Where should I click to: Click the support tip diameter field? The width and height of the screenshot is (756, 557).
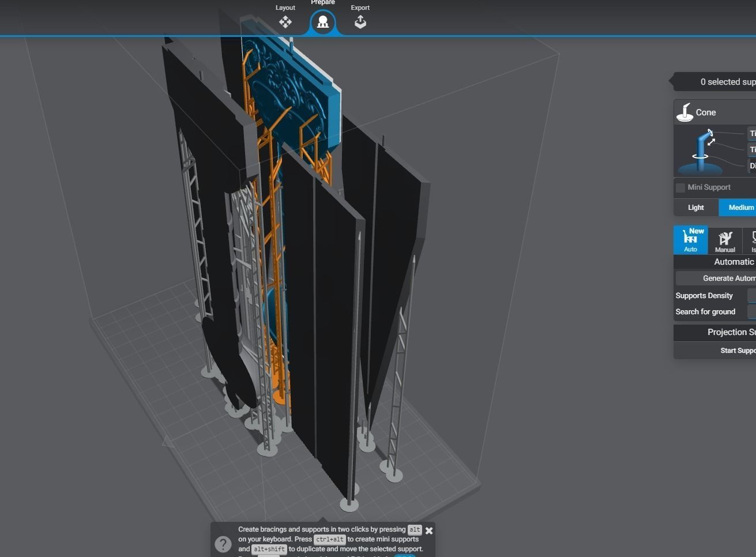[752, 134]
